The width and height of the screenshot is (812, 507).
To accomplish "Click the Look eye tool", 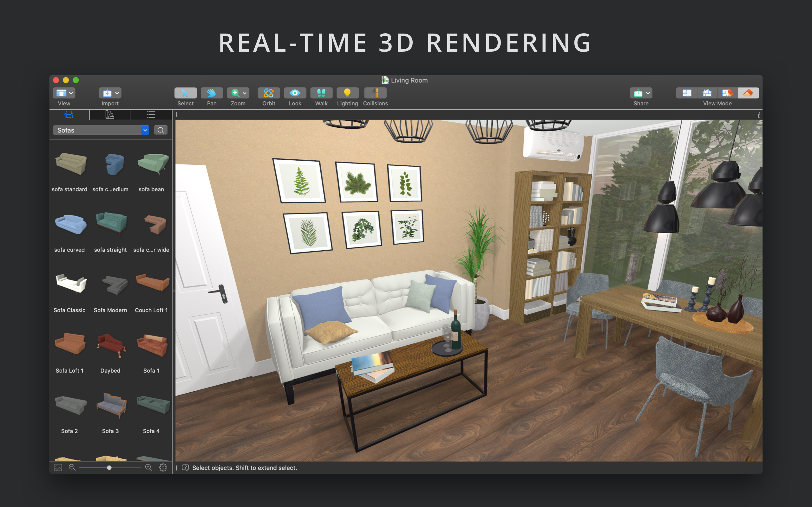I will pos(295,93).
